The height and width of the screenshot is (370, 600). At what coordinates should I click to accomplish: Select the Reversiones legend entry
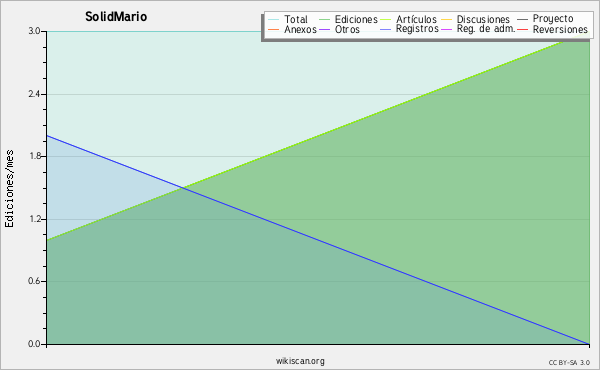(553, 29)
